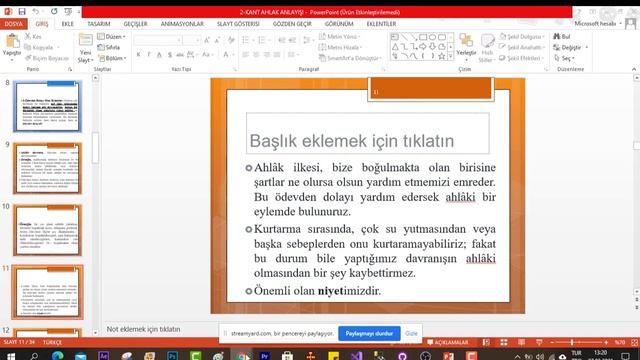Switch to Slide Sorter view icon
This screenshot has height=360, width=640.
click(504, 342)
